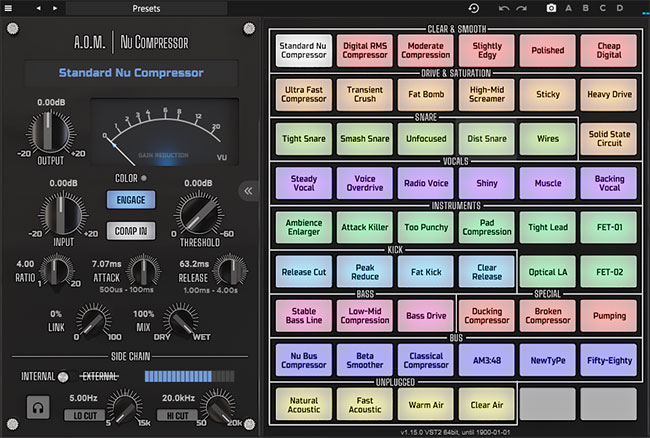Viewport: 650px width, 438px height.
Task: Choose the Slightly Edgy preset
Action: point(487,51)
